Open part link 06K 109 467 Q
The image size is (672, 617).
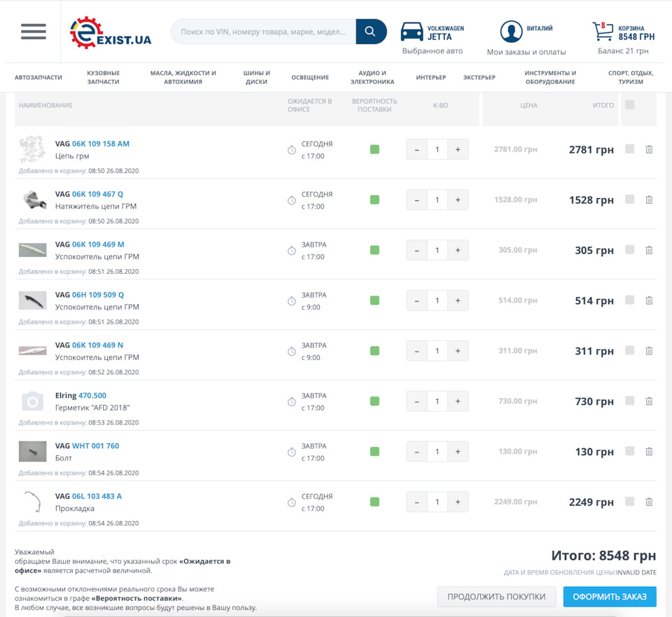point(98,194)
